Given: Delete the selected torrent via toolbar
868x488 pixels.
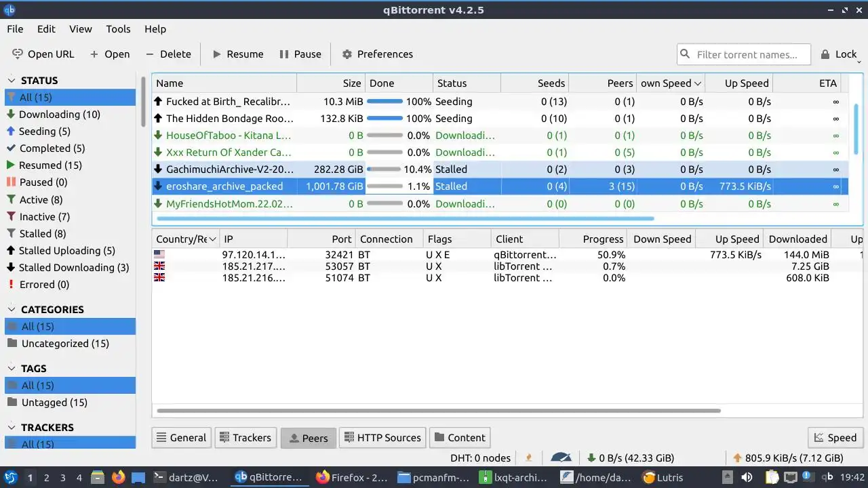Looking at the screenshot, I should pos(168,54).
